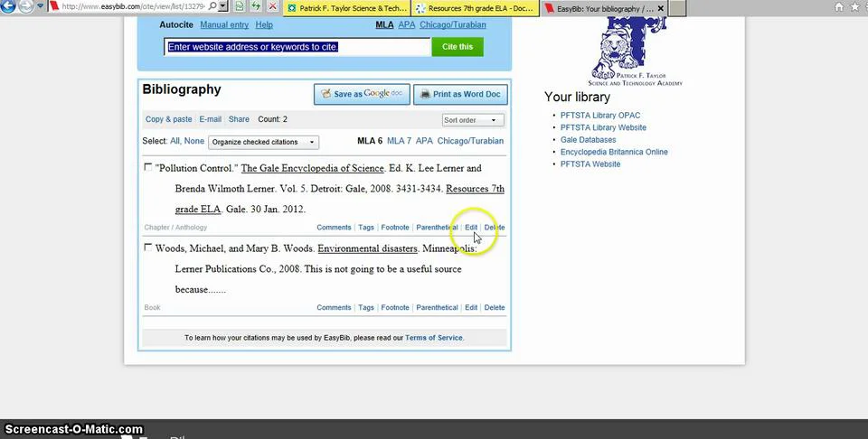This screenshot has height=439, width=868.
Task: Click the compatibility view icon
Action: pyautogui.click(x=239, y=6)
